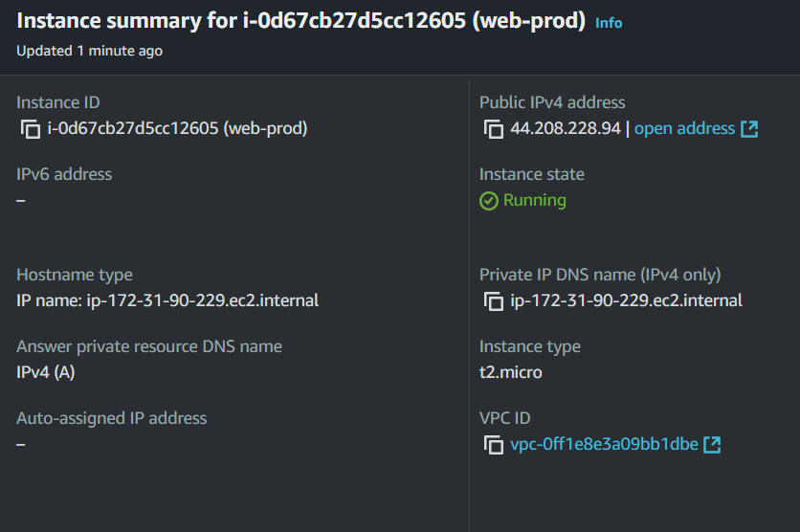The height and width of the screenshot is (532, 800).
Task: Click the Instance summary heading title
Action: click(x=300, y=22)
